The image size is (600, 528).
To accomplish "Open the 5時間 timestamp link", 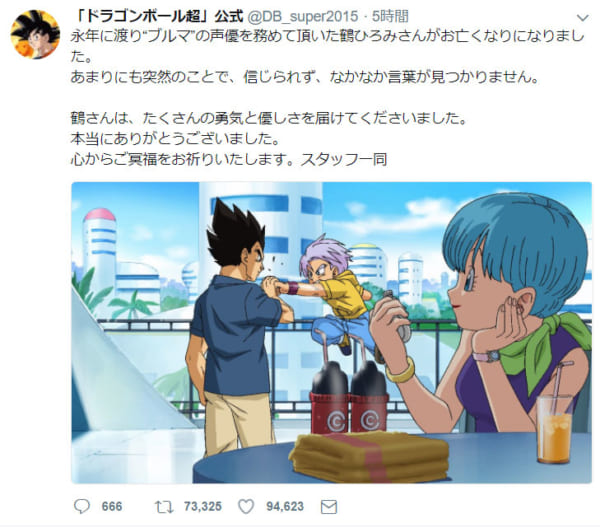I will coord(390,16).
